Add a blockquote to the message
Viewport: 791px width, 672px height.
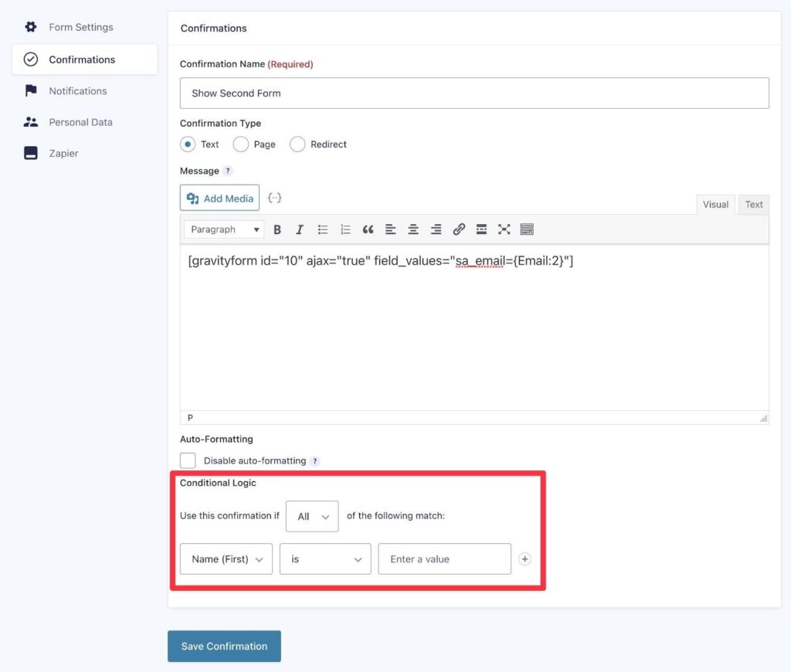point(368,229)
